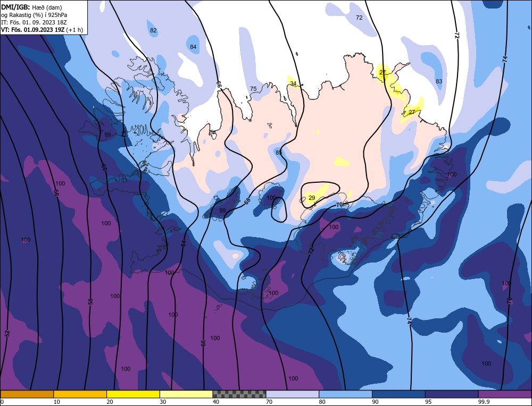Image resolution: width=532 pixels, height=406 pixels.
Task: Select the orange 10–20 legend swatch
Action: coord(80,394)
